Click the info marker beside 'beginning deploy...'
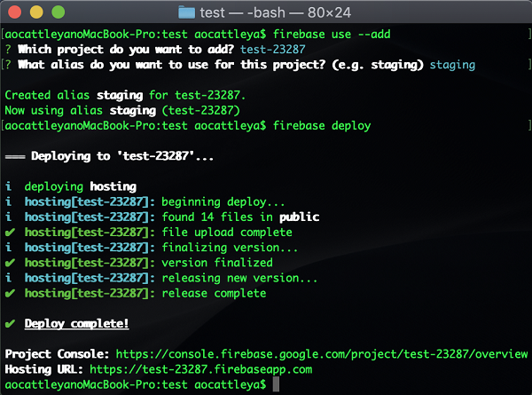 pyautogui.click(x=8, y=201)
